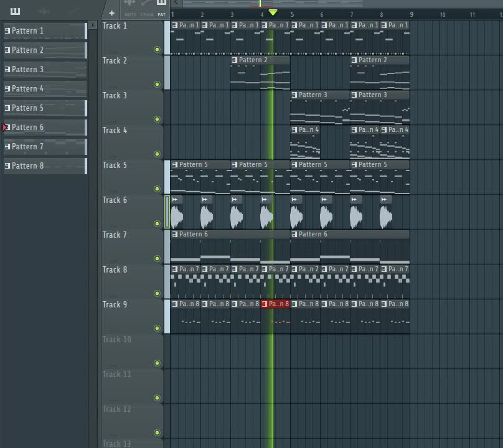Select the piano-roll pattern picker icon
Image resolution: width=503 pixels, height=448 pixels.
tap(15, 12)
